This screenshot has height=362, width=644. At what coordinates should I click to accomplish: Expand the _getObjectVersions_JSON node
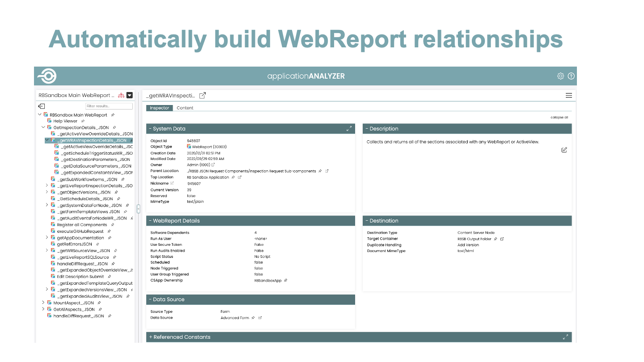[47, 192]
